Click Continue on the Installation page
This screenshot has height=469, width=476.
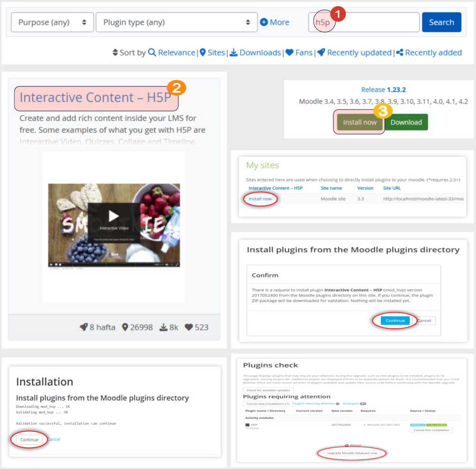30,439
